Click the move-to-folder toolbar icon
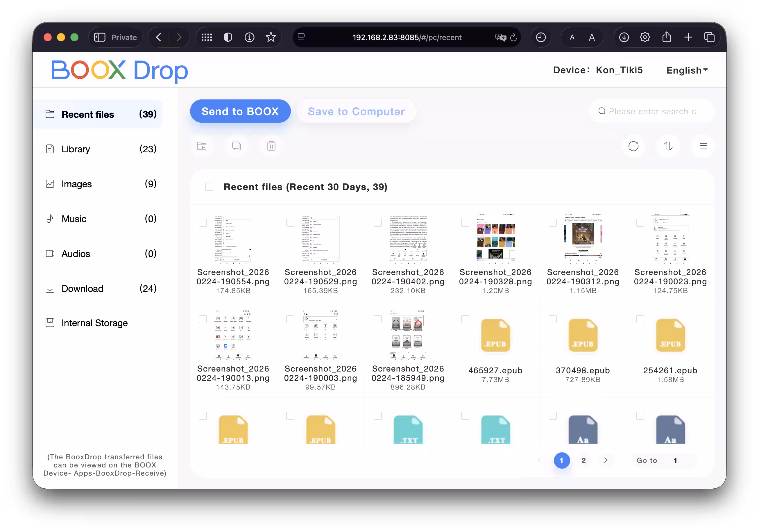This screenshot has width=759, height=532. pyautogui.click(x=202, y=146)
